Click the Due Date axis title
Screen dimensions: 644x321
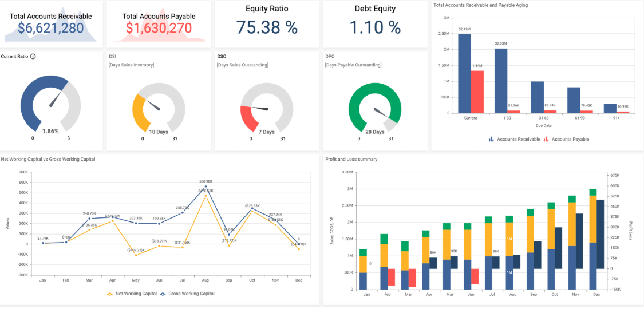pos(543,125)
